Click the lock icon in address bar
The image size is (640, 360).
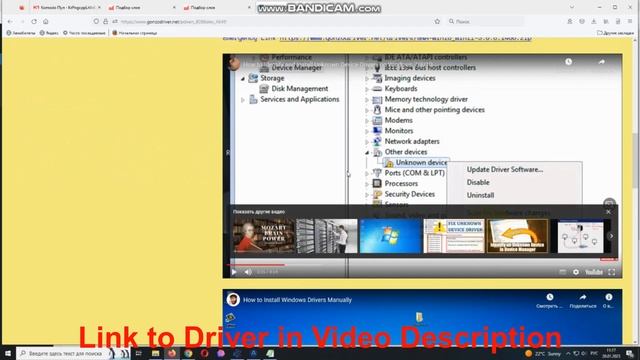click(x=105, y=21)
